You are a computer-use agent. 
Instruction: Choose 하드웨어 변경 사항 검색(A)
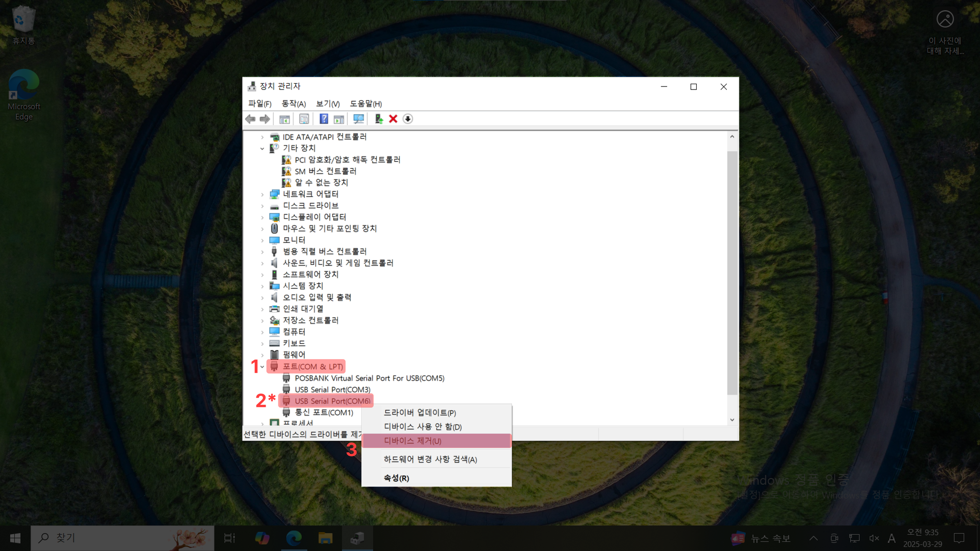436,459
